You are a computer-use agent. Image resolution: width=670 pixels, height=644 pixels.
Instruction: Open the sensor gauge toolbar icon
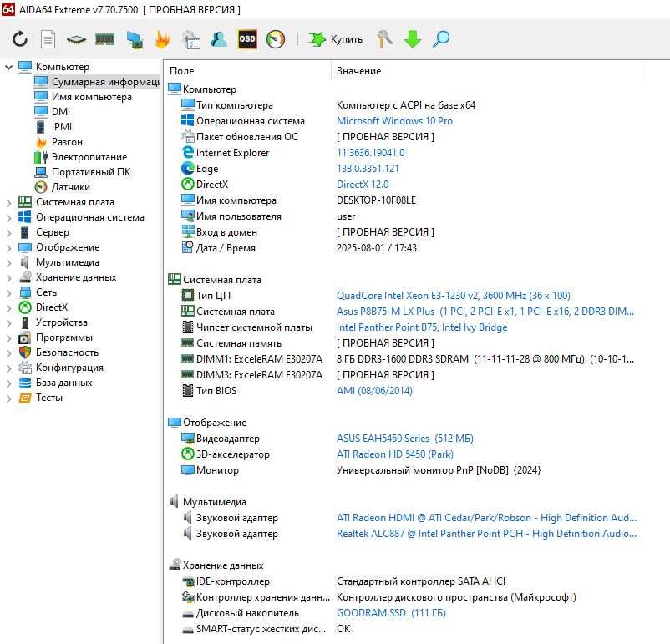(276, 39)
